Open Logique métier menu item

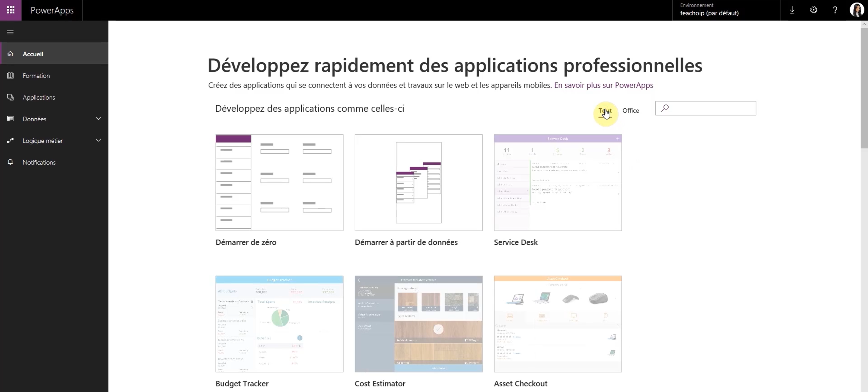click(54, 141)
